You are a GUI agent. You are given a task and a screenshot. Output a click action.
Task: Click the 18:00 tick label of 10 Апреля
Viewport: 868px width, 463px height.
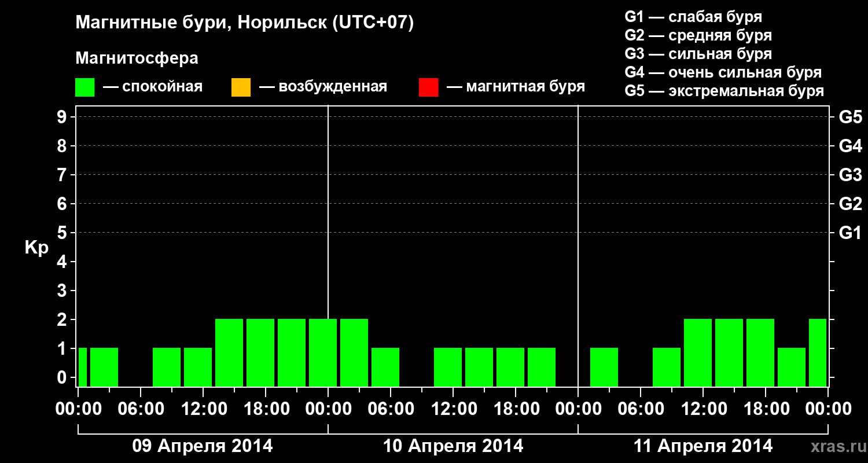(516, 409)
